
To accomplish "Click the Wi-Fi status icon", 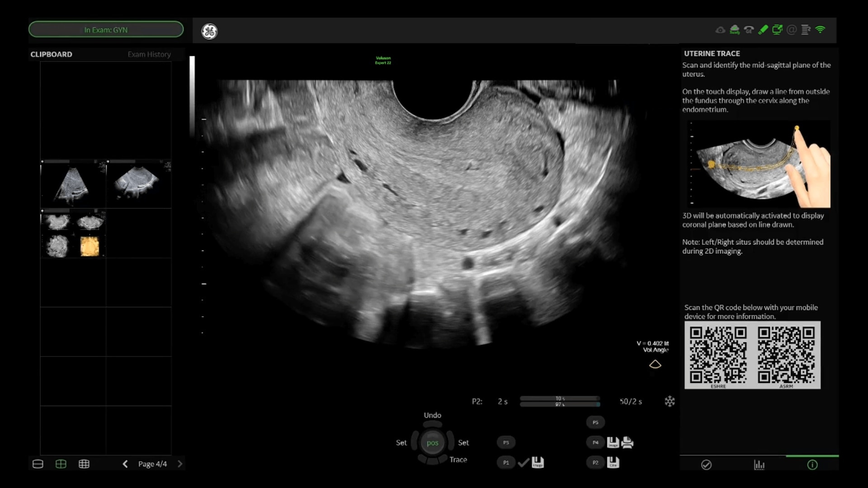I will [820, 30].
